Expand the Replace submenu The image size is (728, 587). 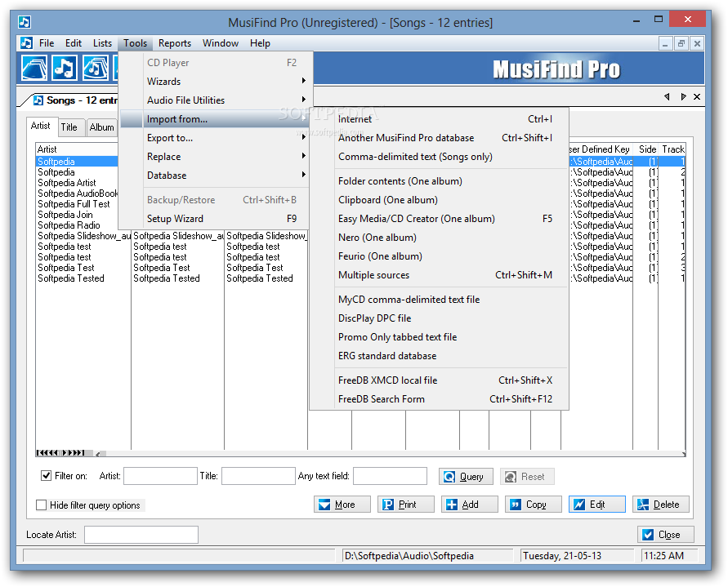214,157
